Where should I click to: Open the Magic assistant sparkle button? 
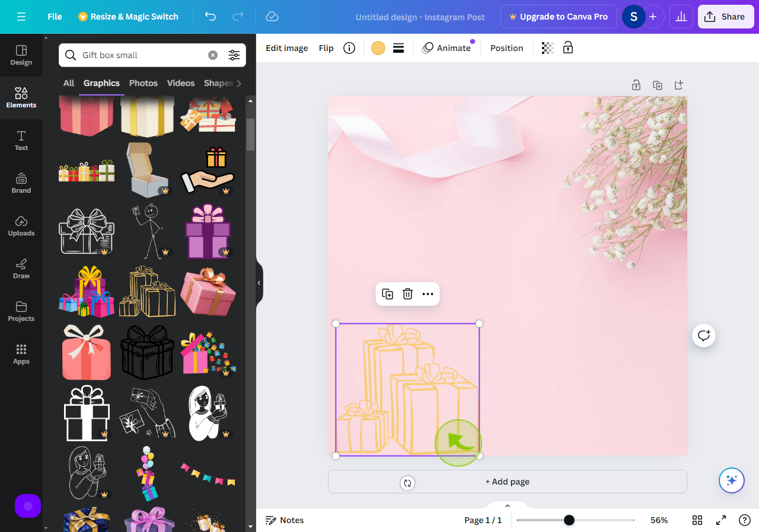coord(732,480)
